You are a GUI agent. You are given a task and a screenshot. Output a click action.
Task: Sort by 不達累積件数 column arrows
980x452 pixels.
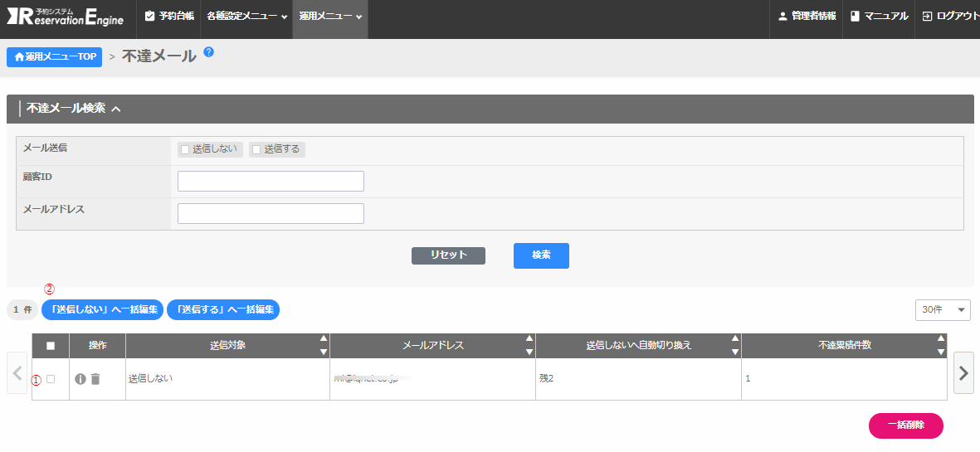coord(940,345)
